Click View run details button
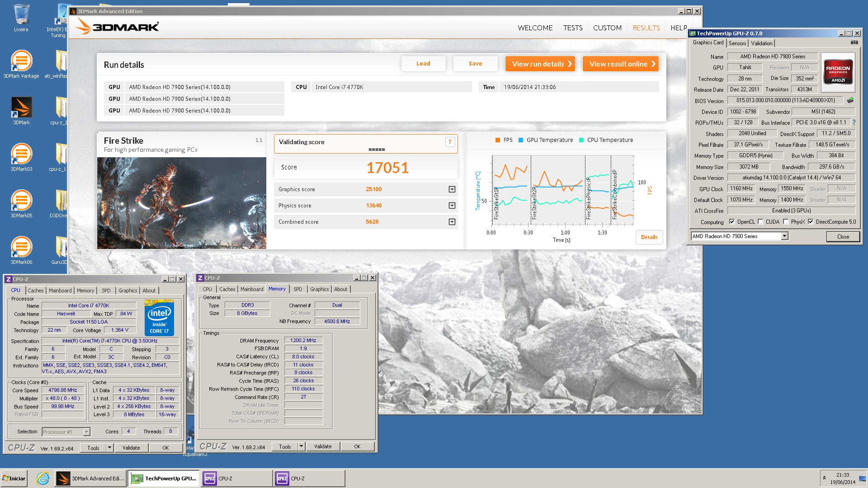Screen dimensions: 868x488 540,64
